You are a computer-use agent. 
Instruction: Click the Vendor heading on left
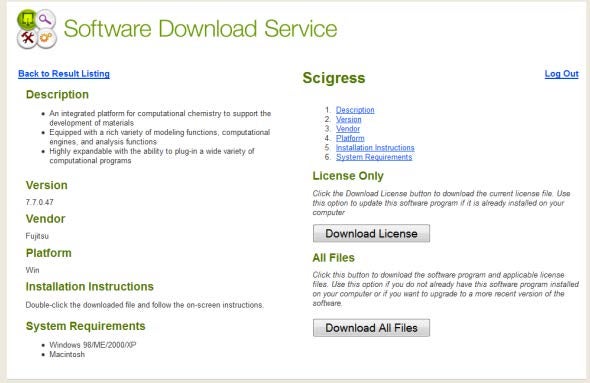pos(46,219)
